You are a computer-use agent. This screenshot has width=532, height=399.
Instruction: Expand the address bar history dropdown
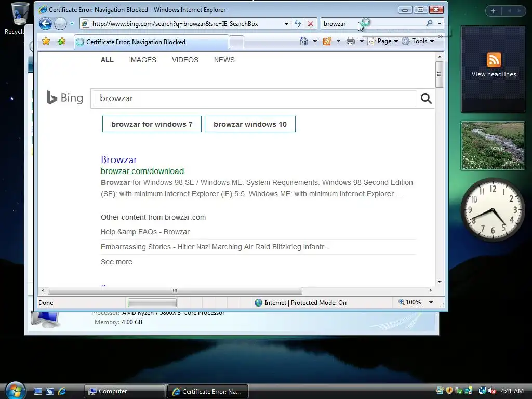click(x=286, y=24)
